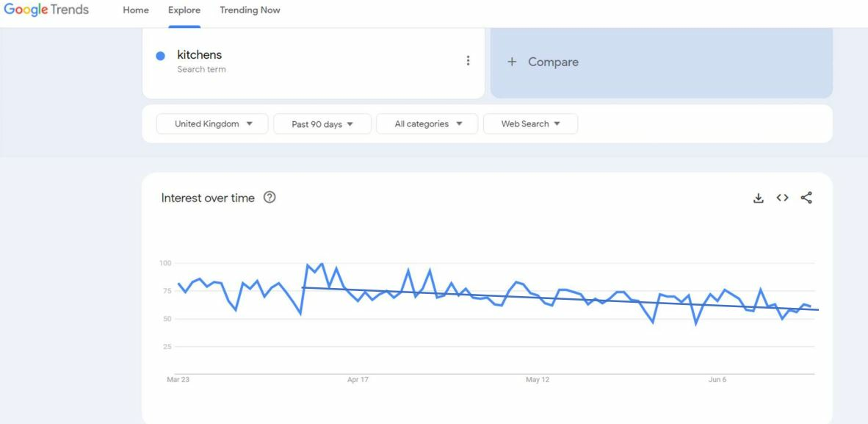Click the Apr 17 date label on axis

(358, 380)
